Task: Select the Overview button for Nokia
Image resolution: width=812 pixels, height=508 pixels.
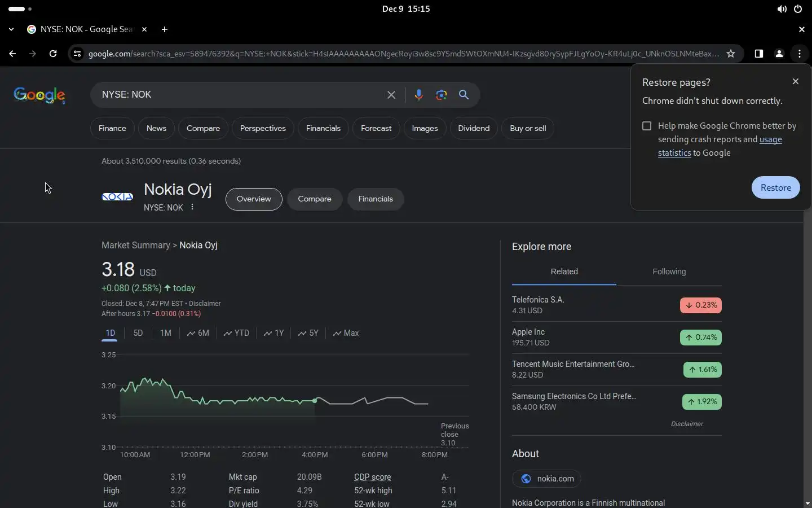Action: pos(254,199)
